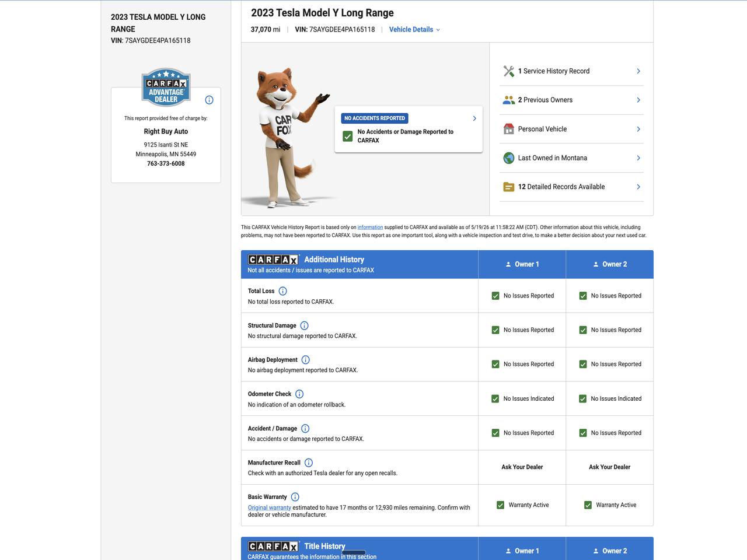The image size is (747, 560).
Task: Select Owner 1 column header in Additional History
Action: coord(522,264)
